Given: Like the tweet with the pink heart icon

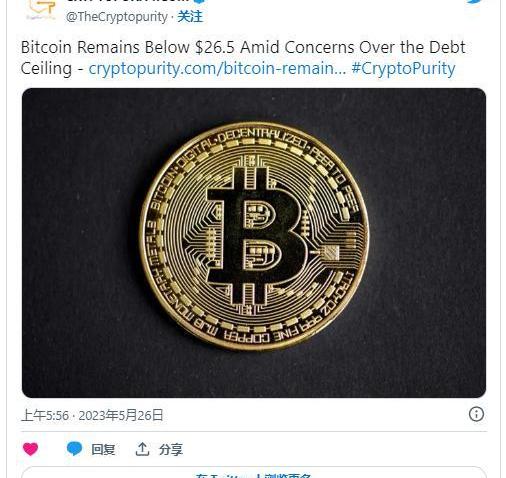Looking at the screenshot, I should coord(30,449).
